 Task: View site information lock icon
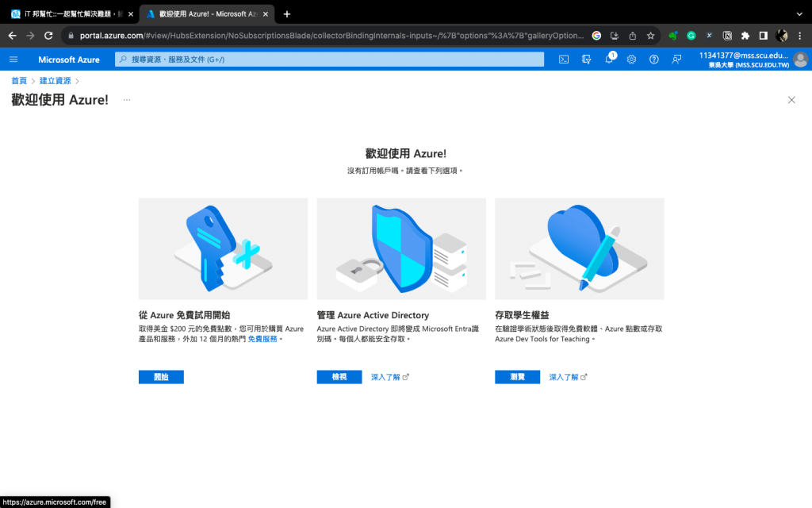click(71, 36)
